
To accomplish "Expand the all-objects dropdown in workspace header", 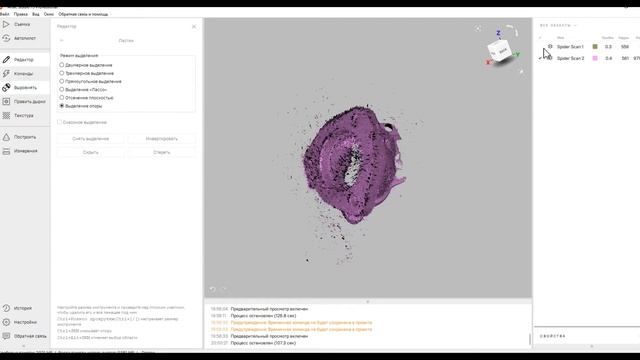I will (x=575, y=25).
